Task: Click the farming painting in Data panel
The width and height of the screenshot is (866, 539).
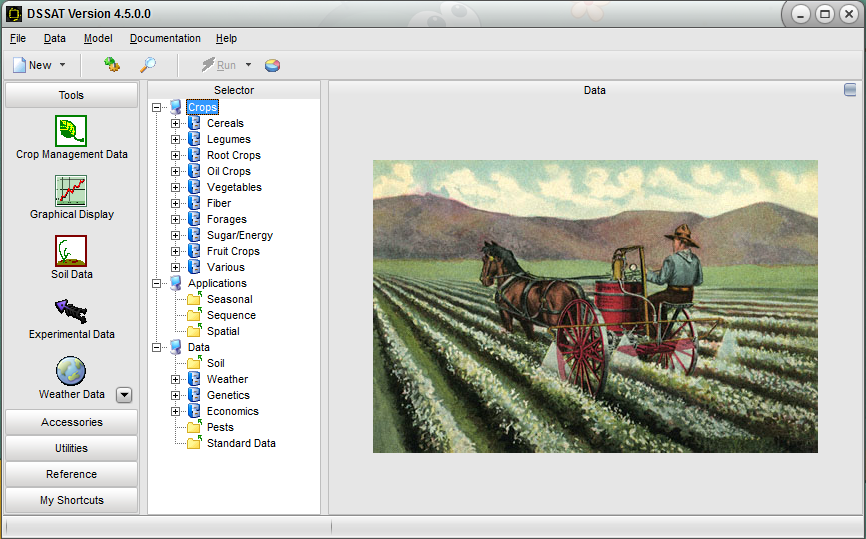Action: click(595, 307)
